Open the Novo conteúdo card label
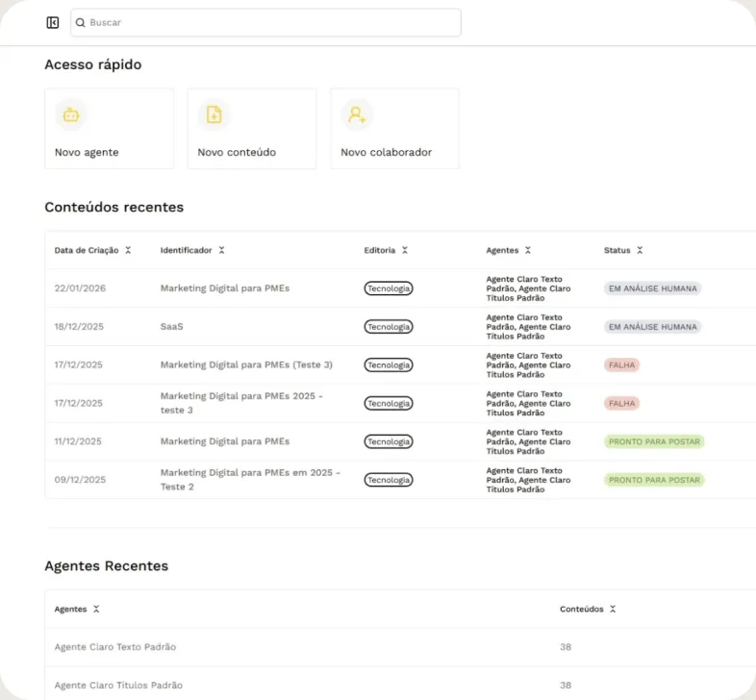Screen dimensions: 756x700 point(237,152)
